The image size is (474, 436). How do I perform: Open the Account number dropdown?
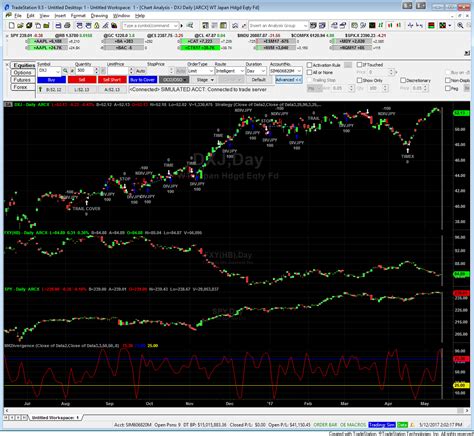(x=299, y=71)
